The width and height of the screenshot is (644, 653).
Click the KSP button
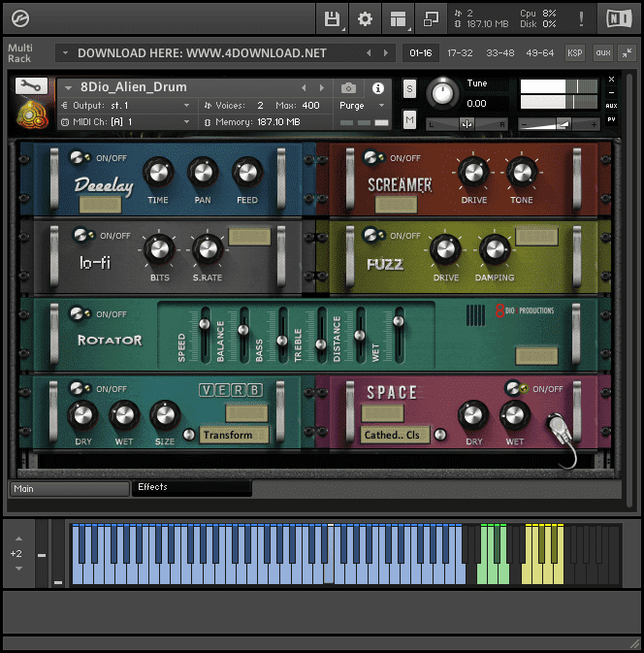[574, 53]
